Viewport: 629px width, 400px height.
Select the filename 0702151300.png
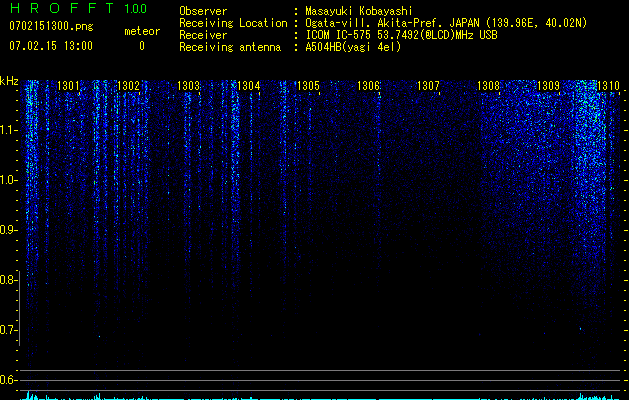point(51,26)
